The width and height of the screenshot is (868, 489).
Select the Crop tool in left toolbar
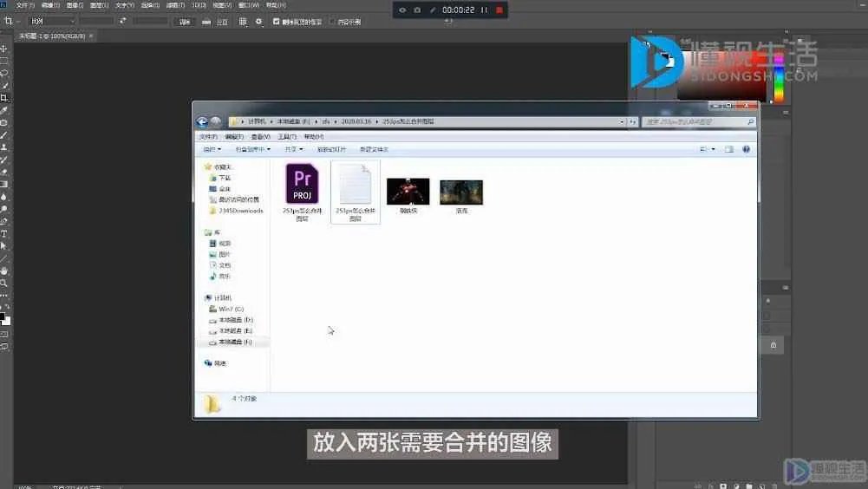[3, 98]
